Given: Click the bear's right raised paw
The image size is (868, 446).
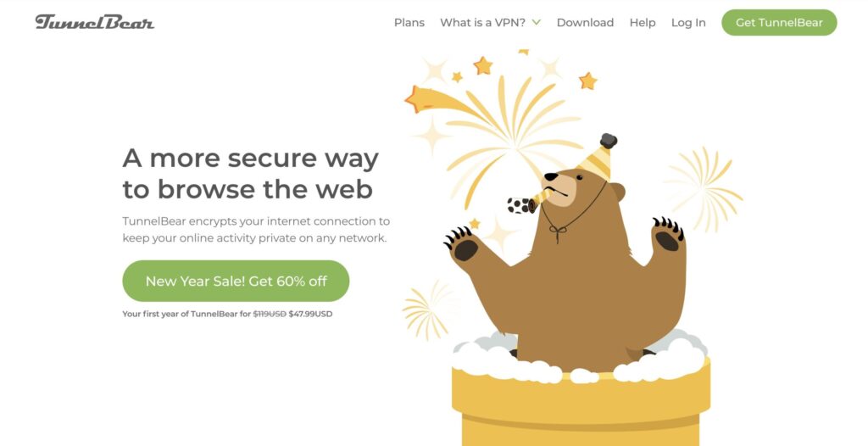Looking at the screenshot, I should click(x=668, y=235).
